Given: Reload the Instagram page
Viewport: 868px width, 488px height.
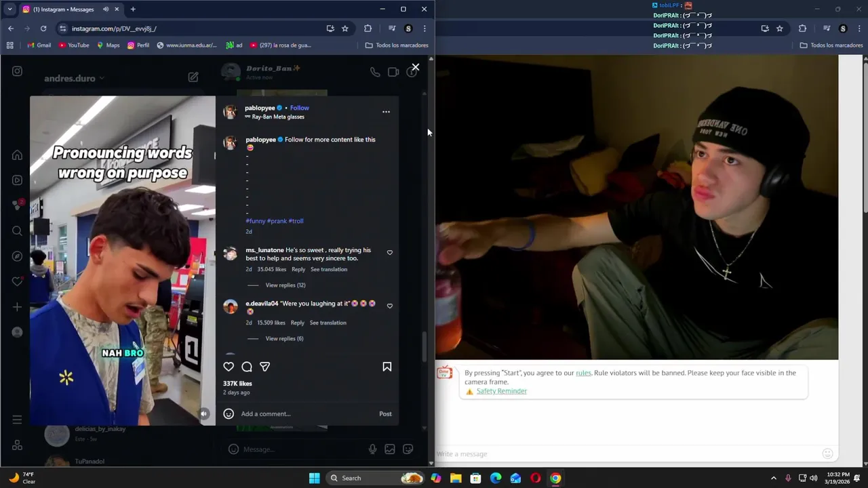Looking at the screenshot, I should (43, 28).
